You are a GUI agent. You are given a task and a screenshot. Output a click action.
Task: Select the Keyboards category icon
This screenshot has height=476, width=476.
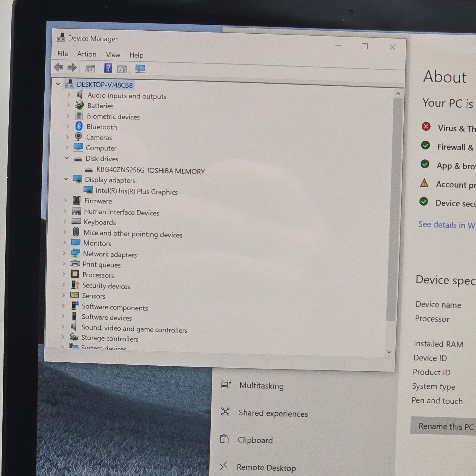[76, 221]
